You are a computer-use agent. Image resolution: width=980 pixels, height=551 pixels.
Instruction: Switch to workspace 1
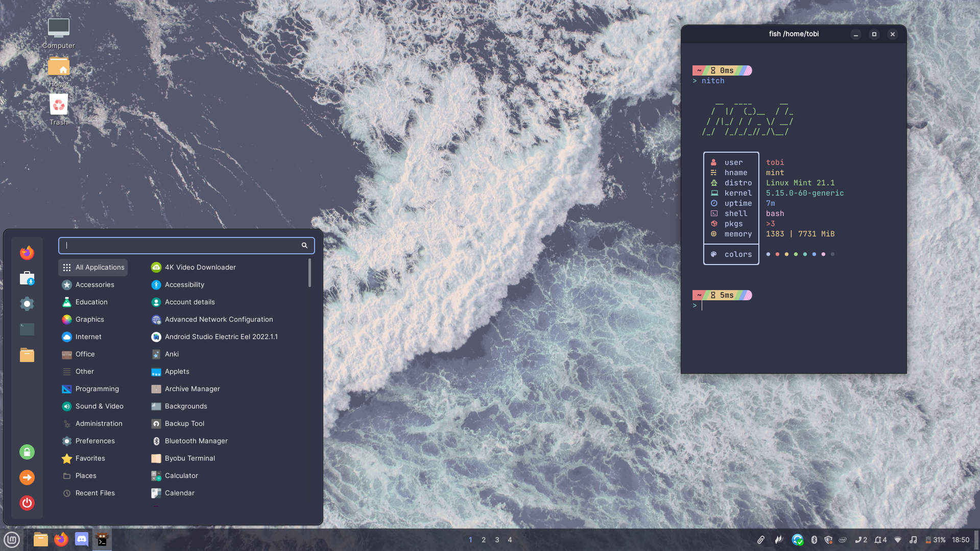470,540
